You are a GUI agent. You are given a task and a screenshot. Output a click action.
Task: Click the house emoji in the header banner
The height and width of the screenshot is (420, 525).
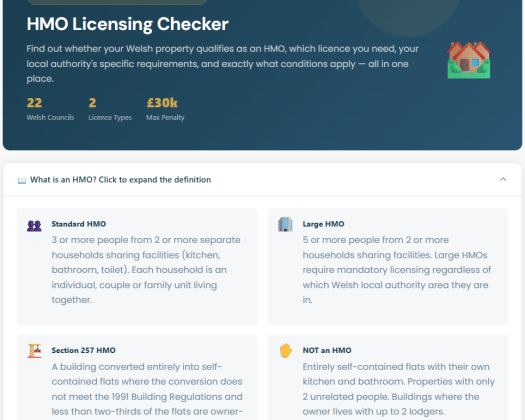coord(469,60)
